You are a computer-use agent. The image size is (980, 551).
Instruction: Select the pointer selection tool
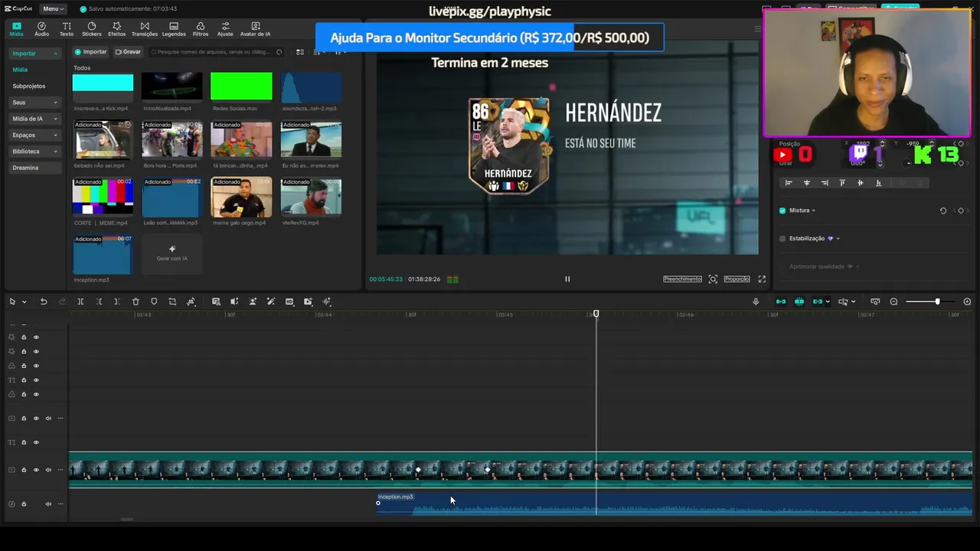pyautogui.click(x=12, y=302)
